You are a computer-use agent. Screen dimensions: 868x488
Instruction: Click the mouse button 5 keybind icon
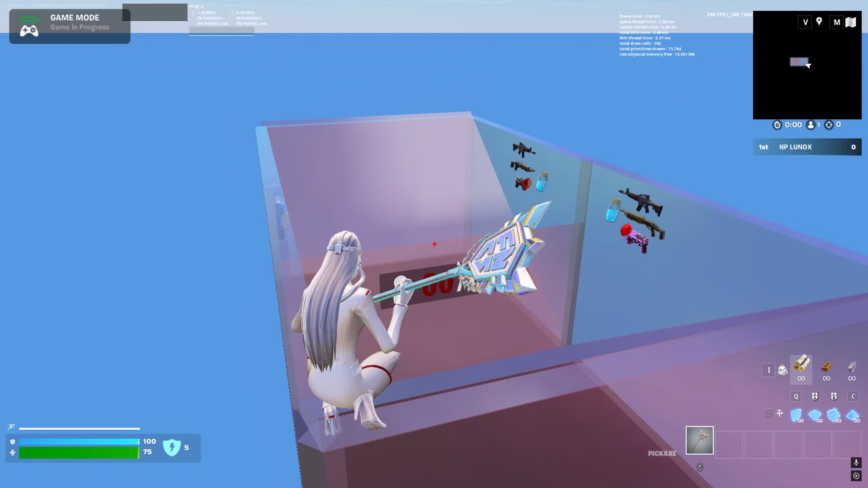[834, 396]
